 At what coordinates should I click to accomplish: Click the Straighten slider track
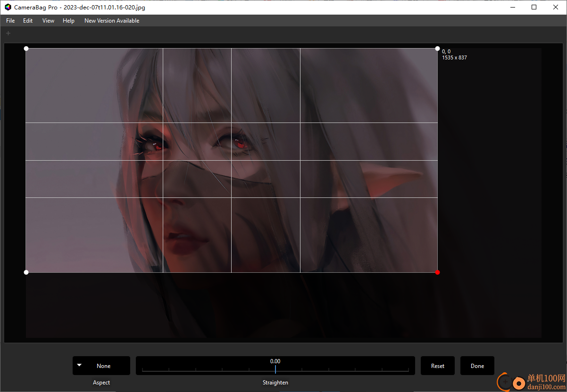tap(275, 370)
